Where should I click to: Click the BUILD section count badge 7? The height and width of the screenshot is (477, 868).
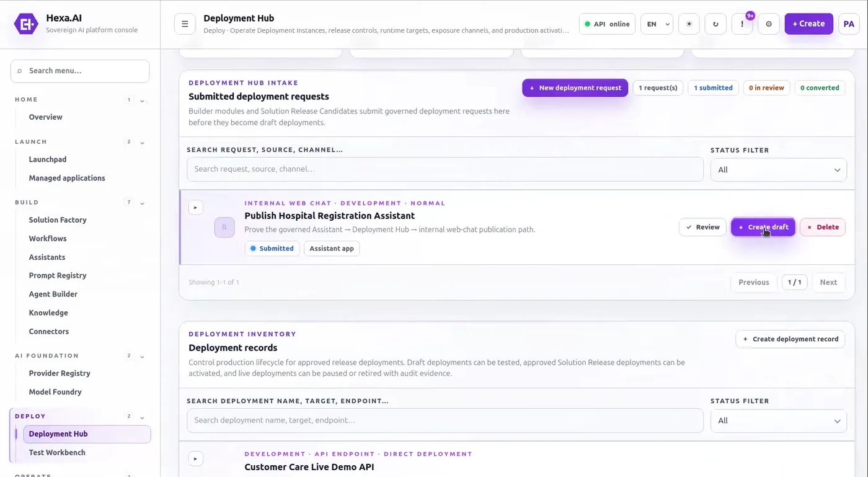tap(129, 203)
